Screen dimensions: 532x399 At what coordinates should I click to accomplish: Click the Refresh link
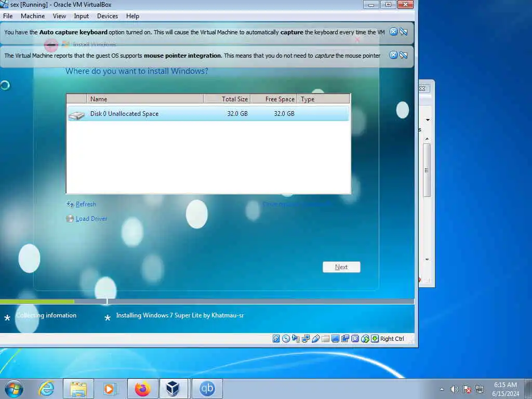(86, 204)
